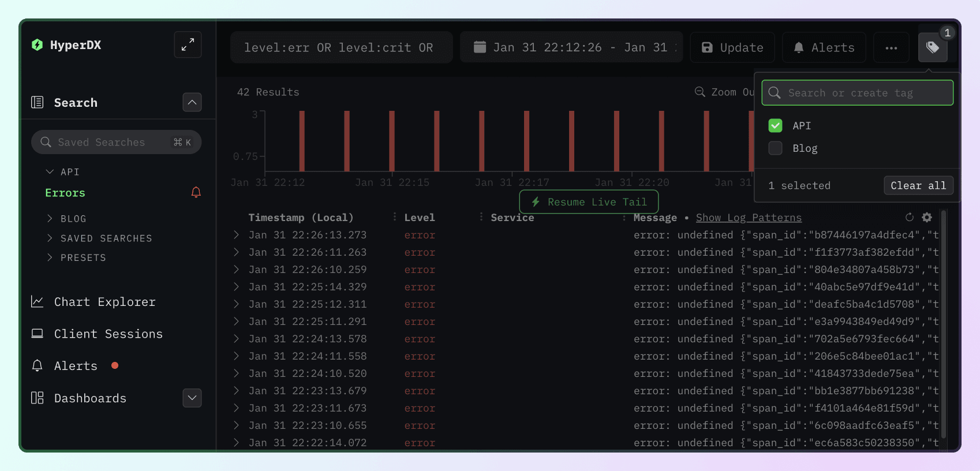Image resolution: width=980 pixels, height=471 pixels.
Task: Click the HyperDX logo
Action: point(38,45)
